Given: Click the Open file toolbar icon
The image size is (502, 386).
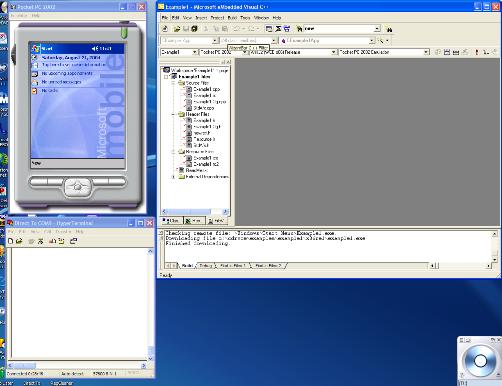Looking at the screenshot, I should [x=177, y=29].
